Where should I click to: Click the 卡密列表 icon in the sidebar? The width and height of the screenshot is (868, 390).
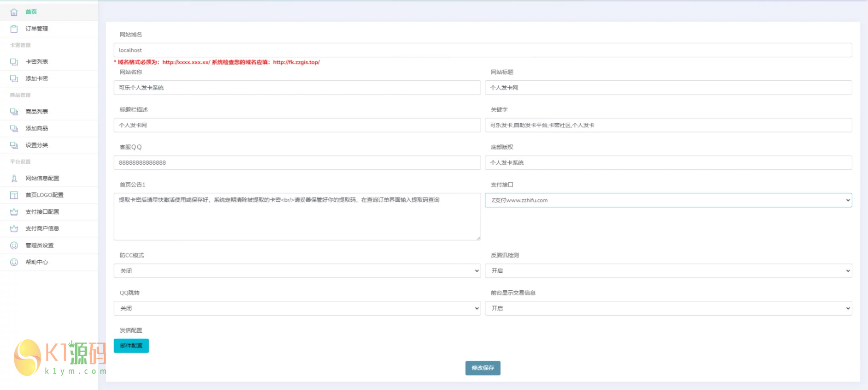(x=14, y=62)
